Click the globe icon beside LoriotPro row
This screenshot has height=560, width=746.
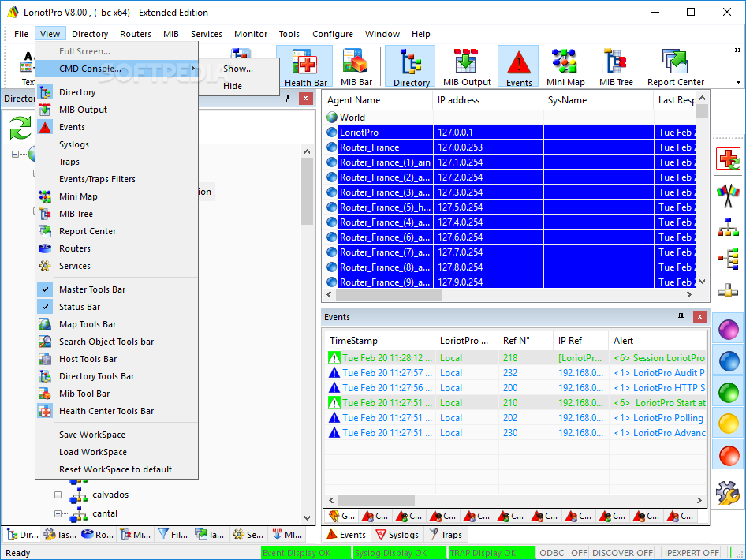332,133
